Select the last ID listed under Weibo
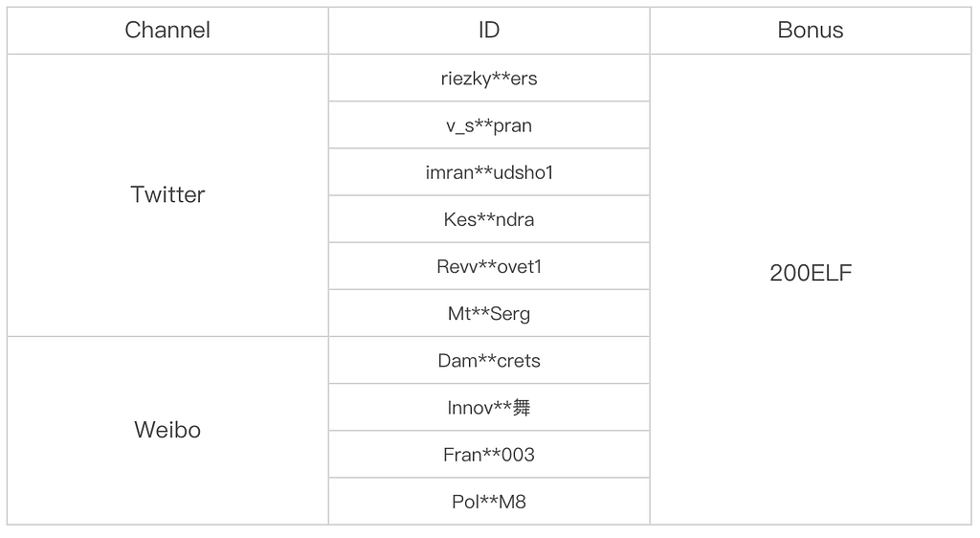 pos(489,502)
